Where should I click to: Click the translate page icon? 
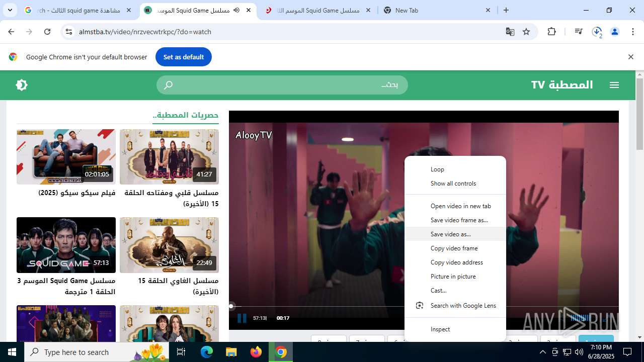coord(510,32)
